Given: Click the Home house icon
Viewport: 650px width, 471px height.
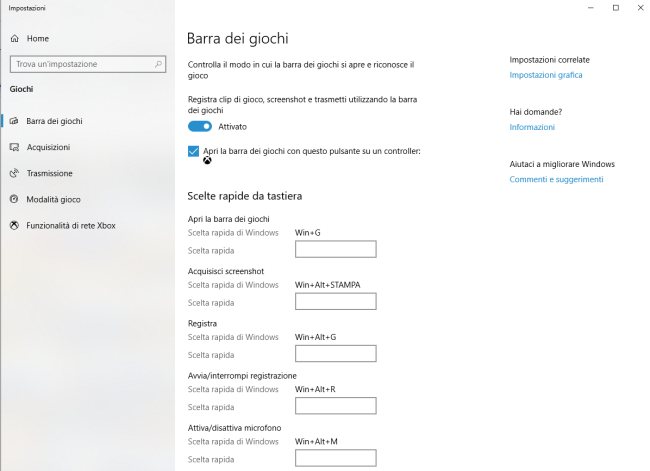Looking at the screenshot, I should 14,38.
